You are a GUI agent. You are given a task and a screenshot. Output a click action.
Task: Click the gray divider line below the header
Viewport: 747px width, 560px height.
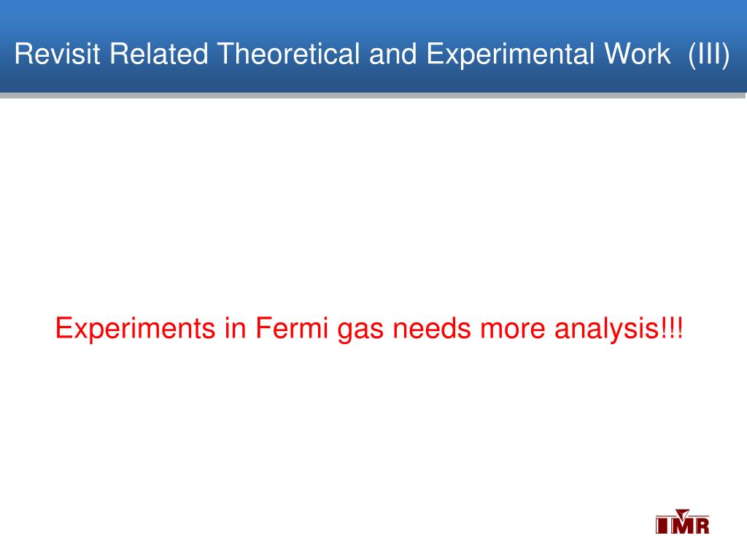[373, 96]
